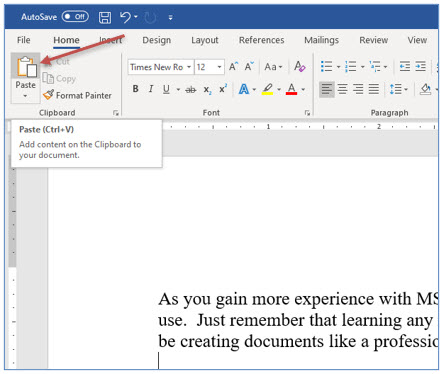Open the Clipboard dialog launcher
Screen dimensions: 444x374
pyautogui.click(x=116, y=113)
